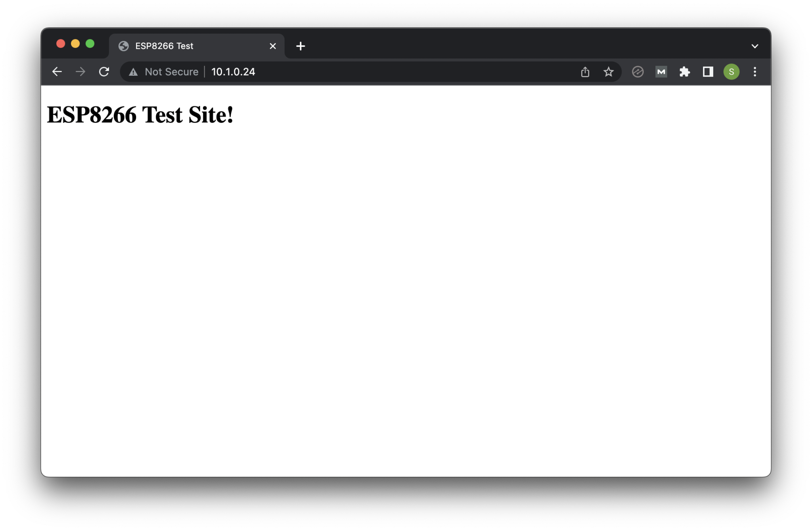812x531 pixels.
Task: Open the three-dot Chrome menu
Action: (755, 72)
